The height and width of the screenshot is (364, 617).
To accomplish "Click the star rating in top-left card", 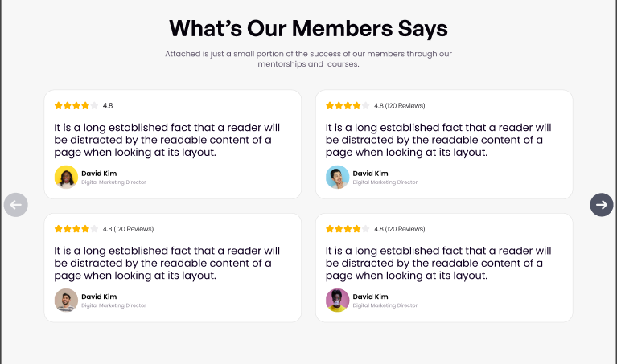I will pyautogui.click(x=76, y=105).
